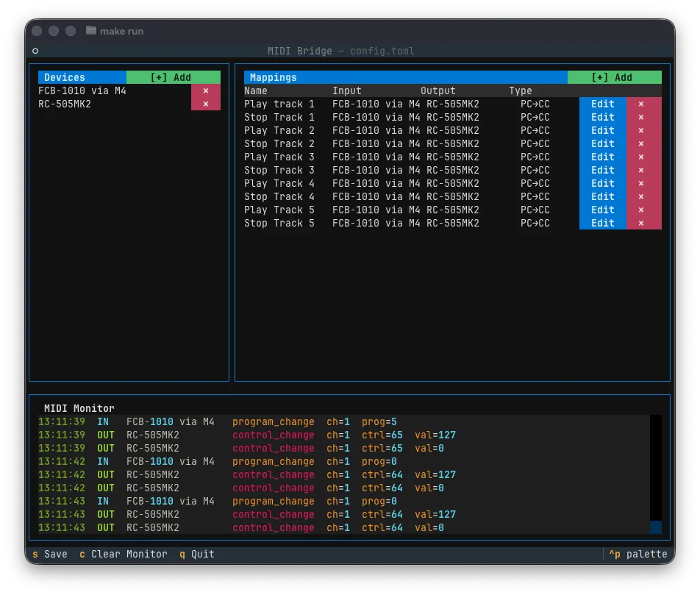Screen dimensions: 700x595
Task: Edit the Play track 1 mapping
Action: 603,104
